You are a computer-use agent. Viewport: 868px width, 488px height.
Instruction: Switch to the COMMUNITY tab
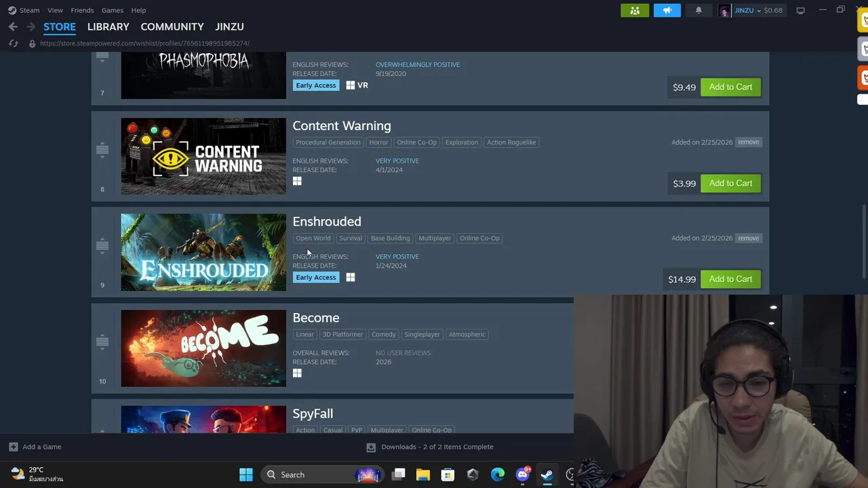[x=172, y=26]
